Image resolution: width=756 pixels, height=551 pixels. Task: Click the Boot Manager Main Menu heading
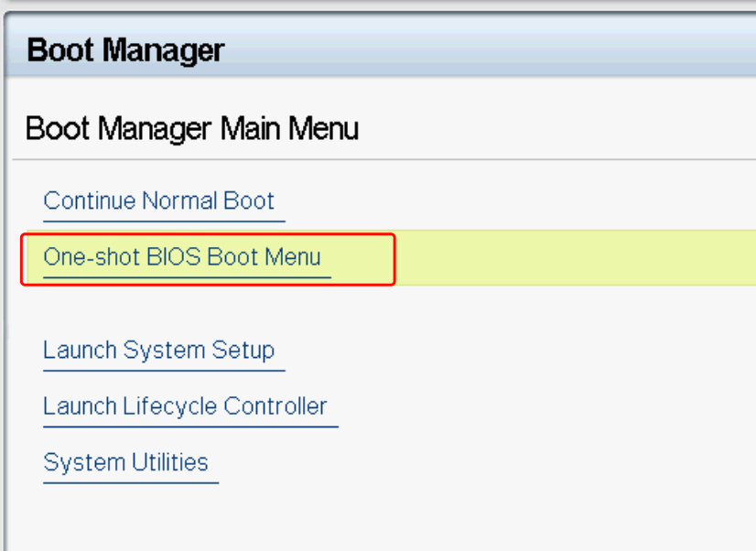pyautogui.click(x=191, y=129)
